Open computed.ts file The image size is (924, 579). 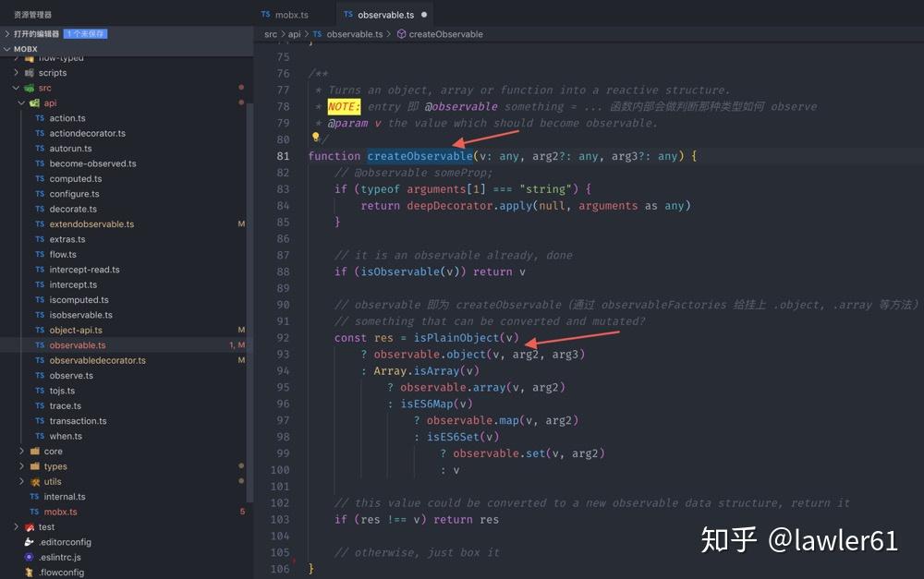pyautogui.click(x=76, y=179)
